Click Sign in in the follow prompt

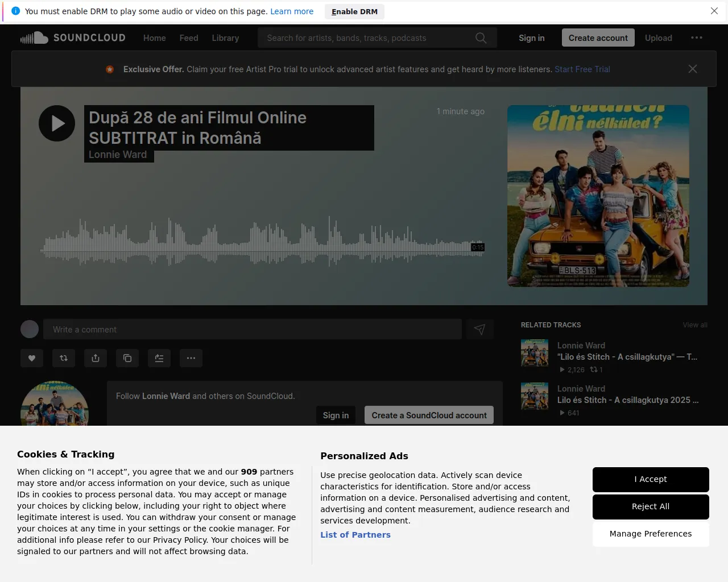[336, 415]
